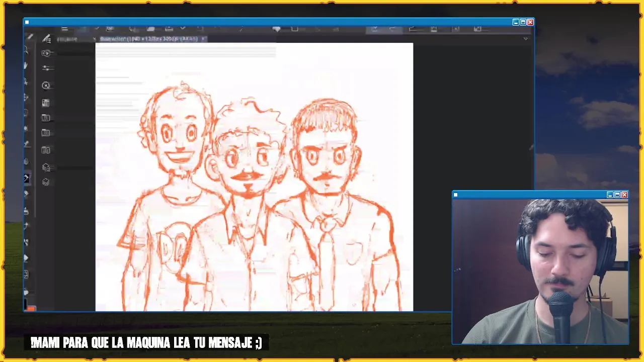Open the hamburger menu in the drawing app
This screenshot has width=644, height=362.
(64, 29)
